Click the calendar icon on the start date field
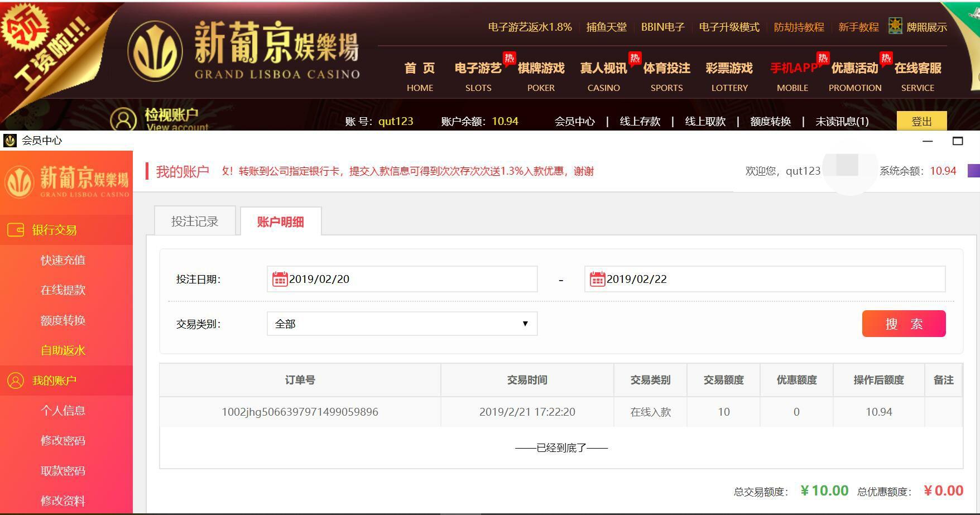 pyautogui.click(x=280, y=279)
